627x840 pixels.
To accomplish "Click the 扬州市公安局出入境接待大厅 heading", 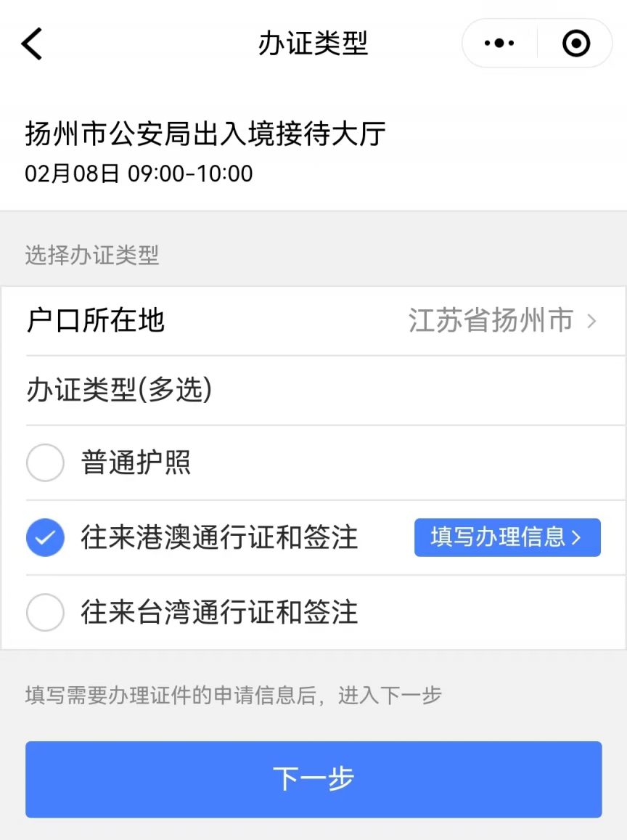I will [205, 134].
